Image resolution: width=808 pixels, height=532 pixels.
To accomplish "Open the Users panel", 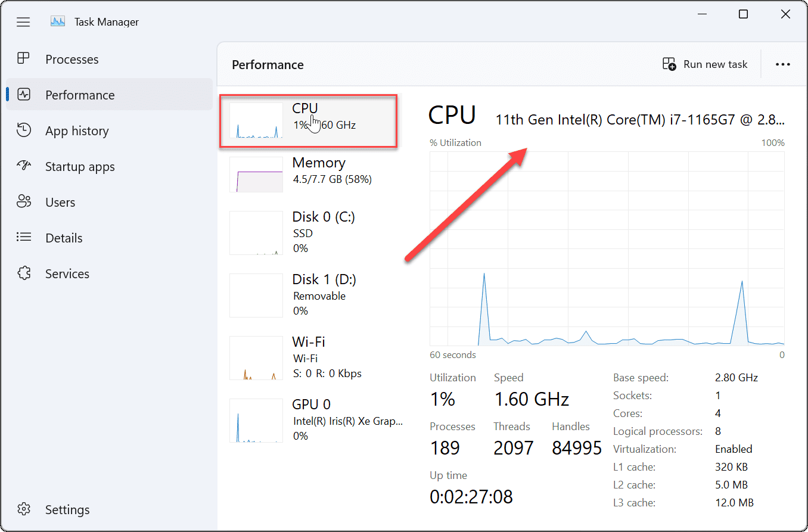I will (x=23, y=201).
